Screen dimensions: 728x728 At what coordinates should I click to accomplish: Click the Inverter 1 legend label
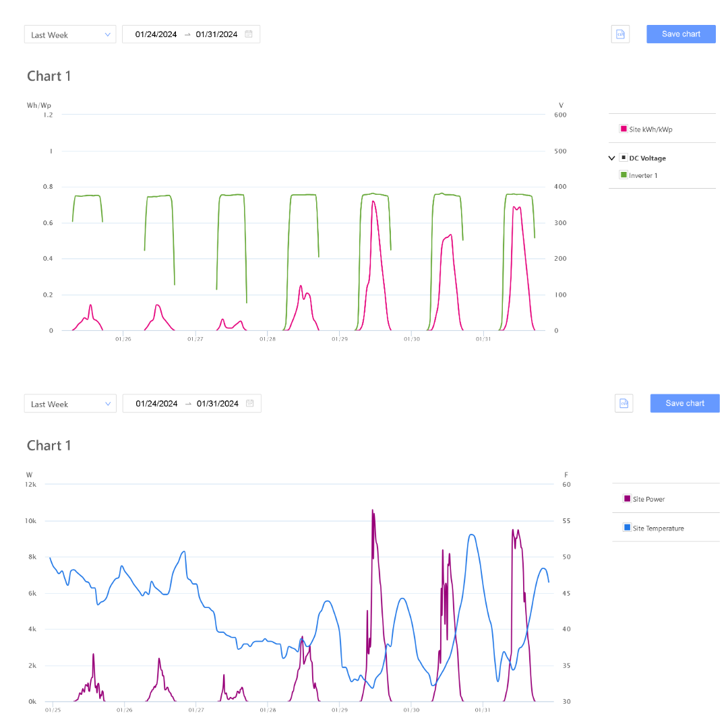click(x=643, y=176)
